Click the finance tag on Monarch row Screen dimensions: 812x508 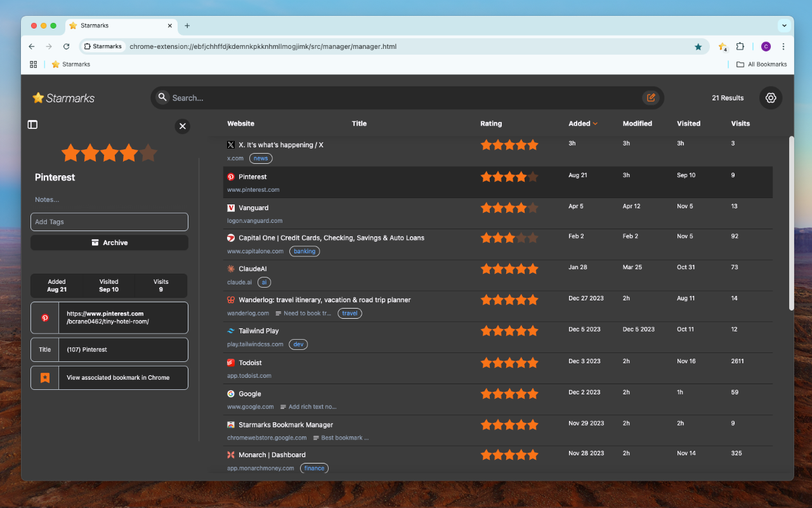314,468
